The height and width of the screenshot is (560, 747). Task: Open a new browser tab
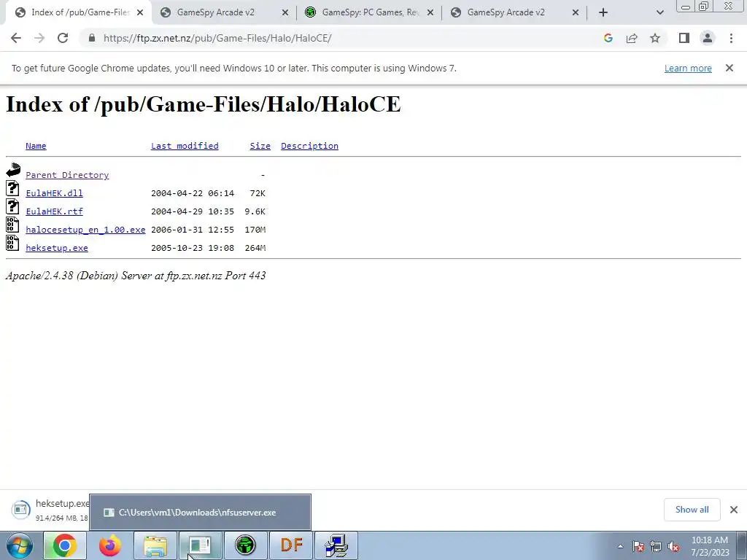coord(603,12)
